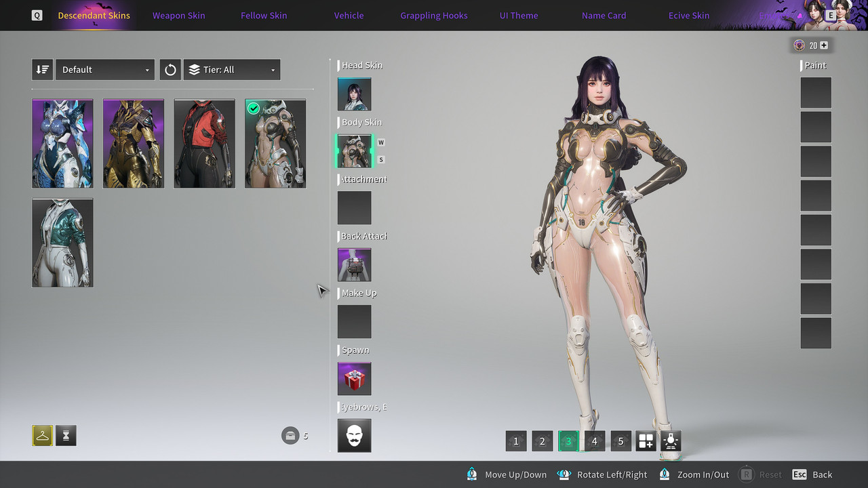Open the Default sort dropdown
Viewport: 868px width, 488px height.
click(x=105, y=70)
